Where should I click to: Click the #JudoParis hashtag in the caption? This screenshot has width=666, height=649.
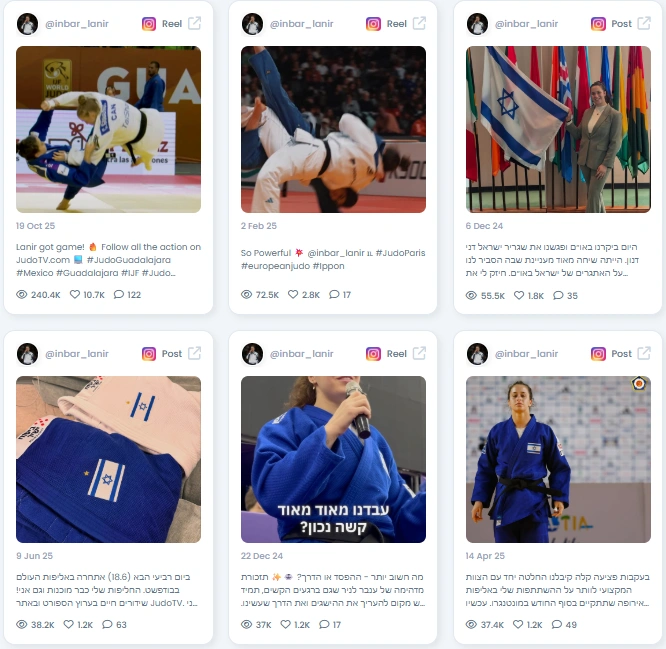(401, 253)
